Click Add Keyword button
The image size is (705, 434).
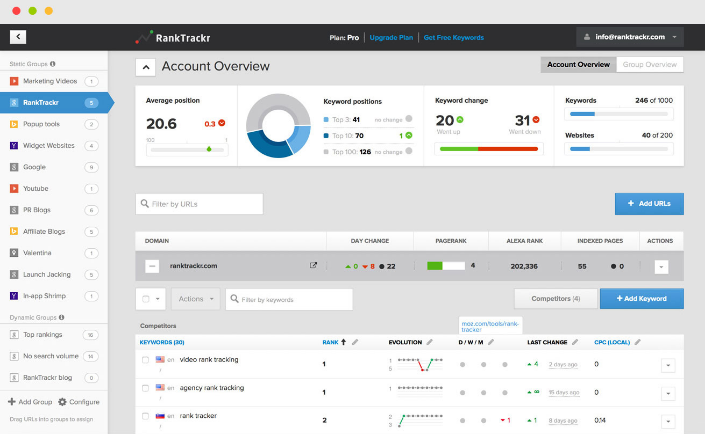(x=642, y=299)
